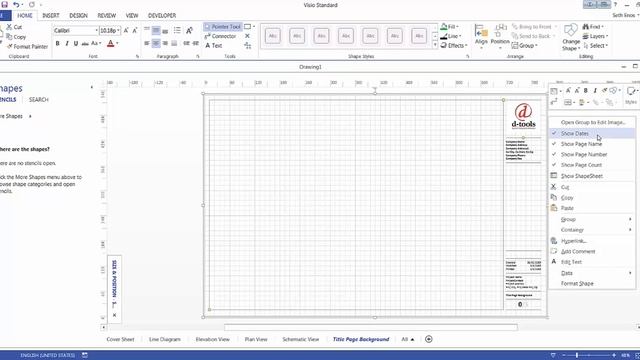Screen dimensions: 640x360
Task: Click the Decrease Indent icon
Action: (x=187, y=43)
